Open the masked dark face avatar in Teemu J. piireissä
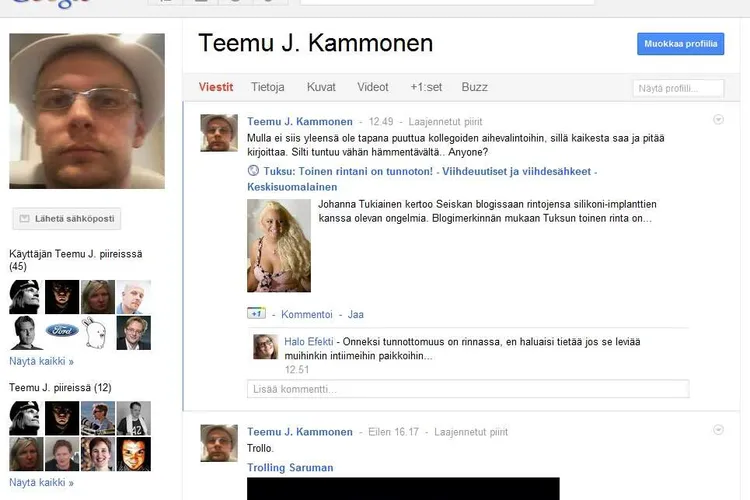Viewport: 750px width, 500px height. click(x=62, y=418)
